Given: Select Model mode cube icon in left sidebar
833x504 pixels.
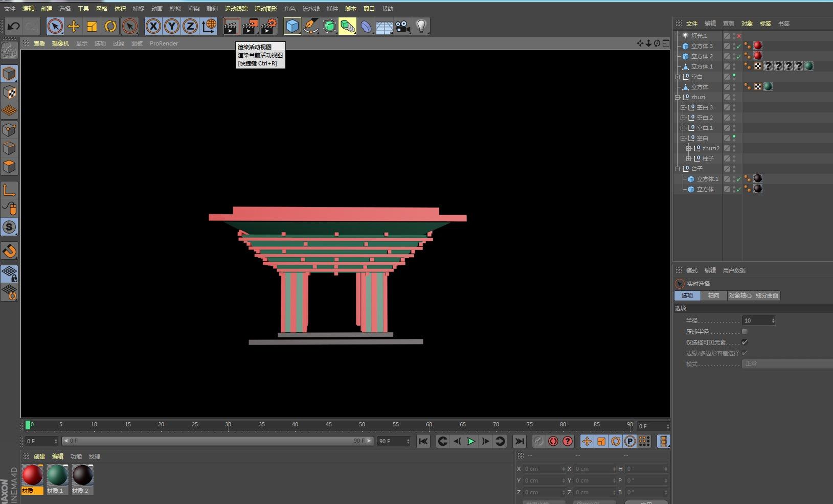Looking at the screenshot, I should (x=9, y=74).
